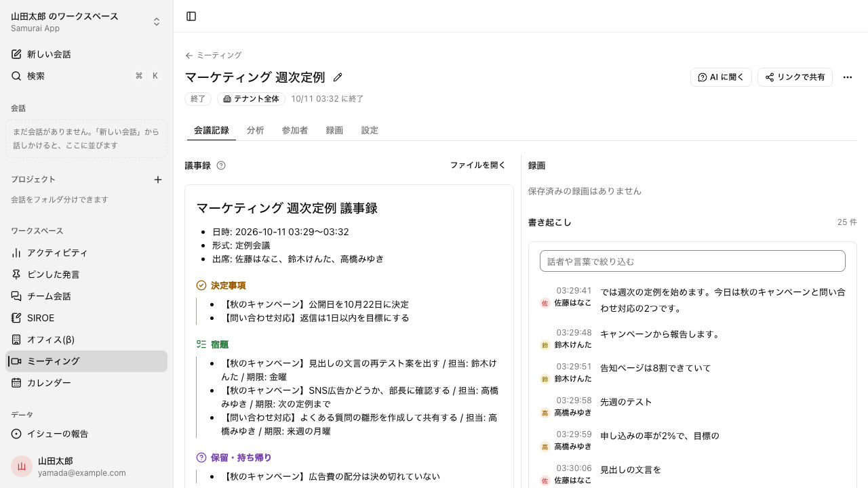Click the red 山 avatar
This screenshot has width=868, height=488.
(x=22, y=466)
